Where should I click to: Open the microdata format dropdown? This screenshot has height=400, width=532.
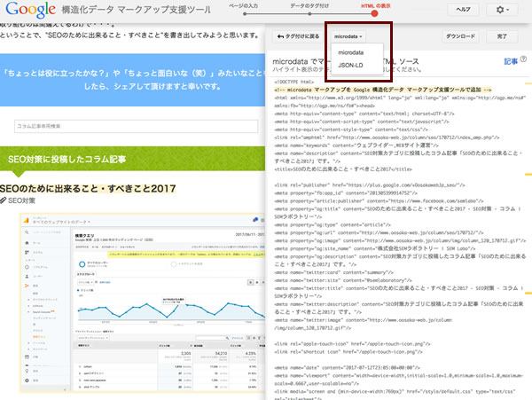pyautogui.click(x=348, y=36)
